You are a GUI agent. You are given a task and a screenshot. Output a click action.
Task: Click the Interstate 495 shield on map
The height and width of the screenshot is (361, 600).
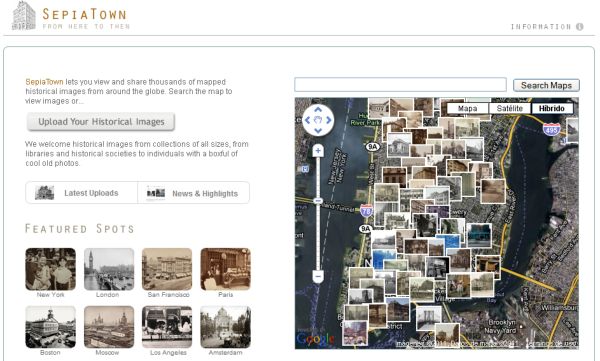point(551,129)
